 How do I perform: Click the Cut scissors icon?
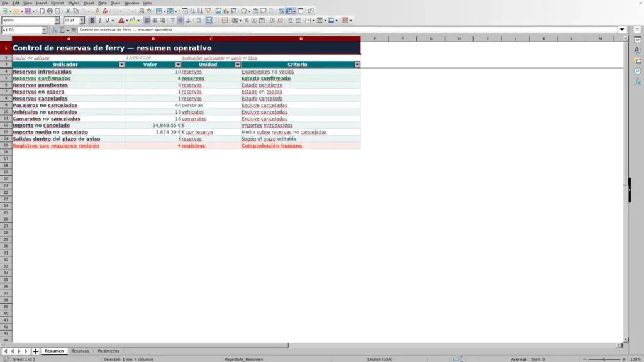pyautogui.click(x=68, y=11)
